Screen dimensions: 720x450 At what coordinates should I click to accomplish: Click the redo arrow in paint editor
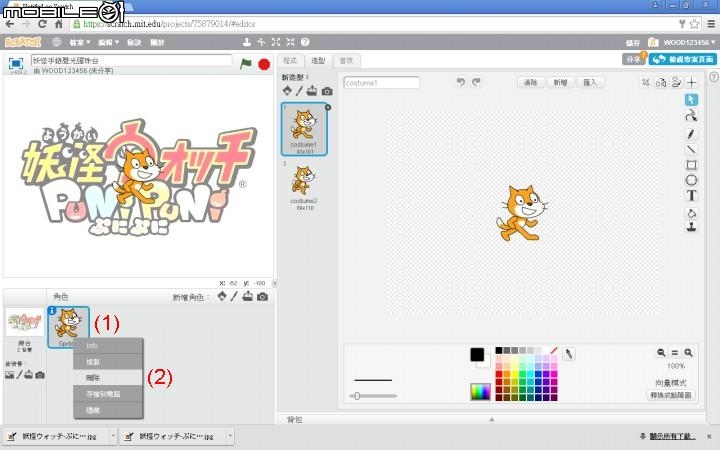pyautogui.click(x=476, y=82)
